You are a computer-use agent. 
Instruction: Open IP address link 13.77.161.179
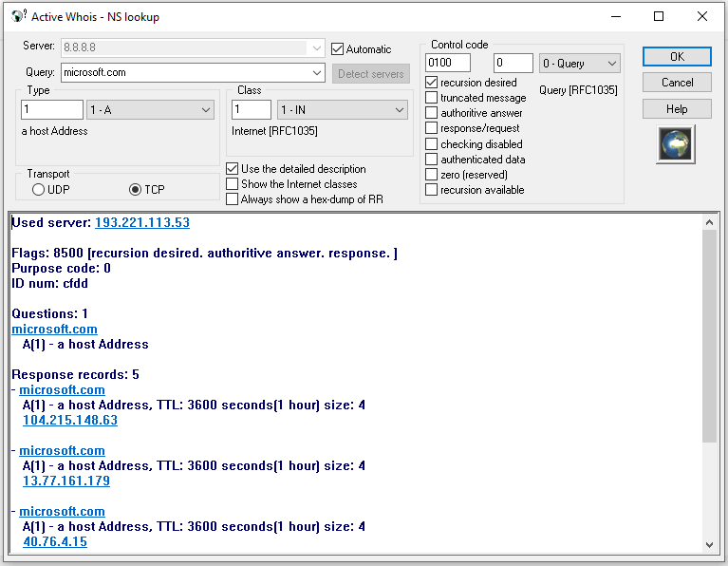[66, 481]
